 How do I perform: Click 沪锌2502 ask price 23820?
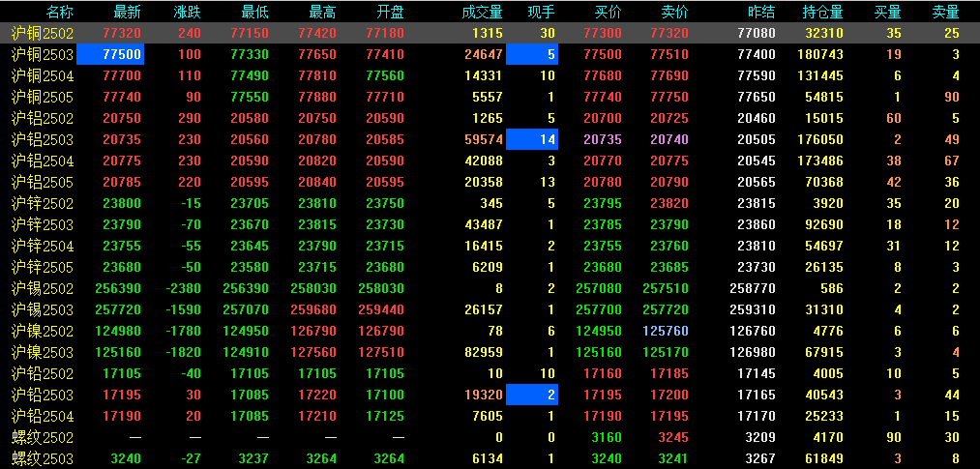pos(668,203)
